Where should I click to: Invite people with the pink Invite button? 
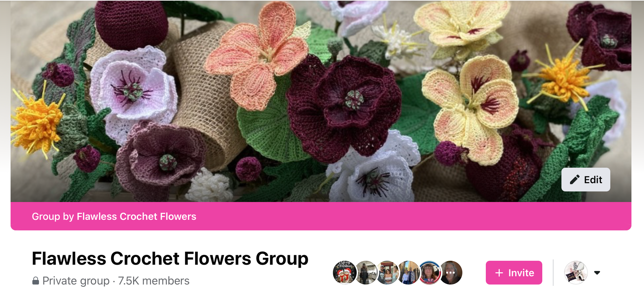point(514,273)
